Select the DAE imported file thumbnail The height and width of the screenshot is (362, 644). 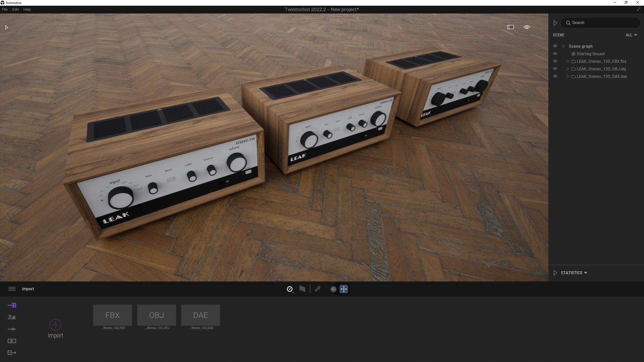(x=201, y=315)
